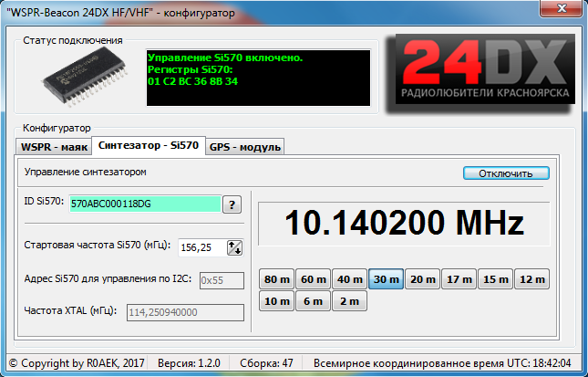Viewport: 588px width, 377px height.
Task: Click the 10.140200 MHz frequency display
Action: click(x=404, y=224)
